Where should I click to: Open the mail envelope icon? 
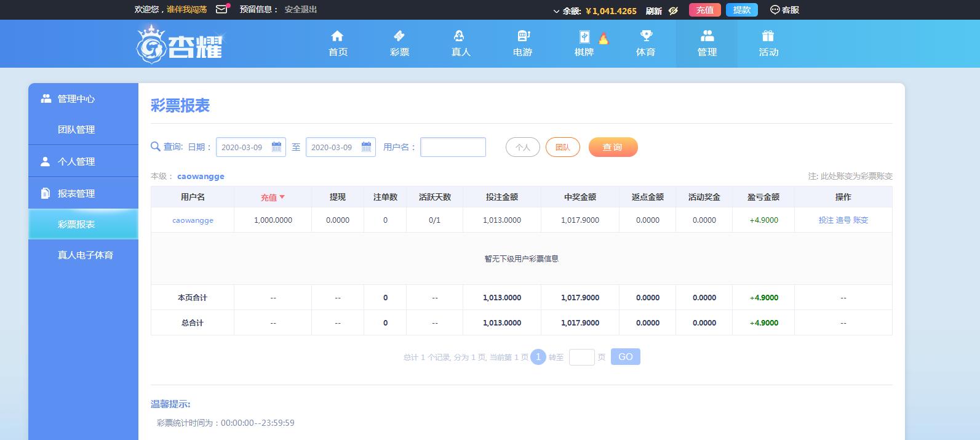click(x=221, y=9)
